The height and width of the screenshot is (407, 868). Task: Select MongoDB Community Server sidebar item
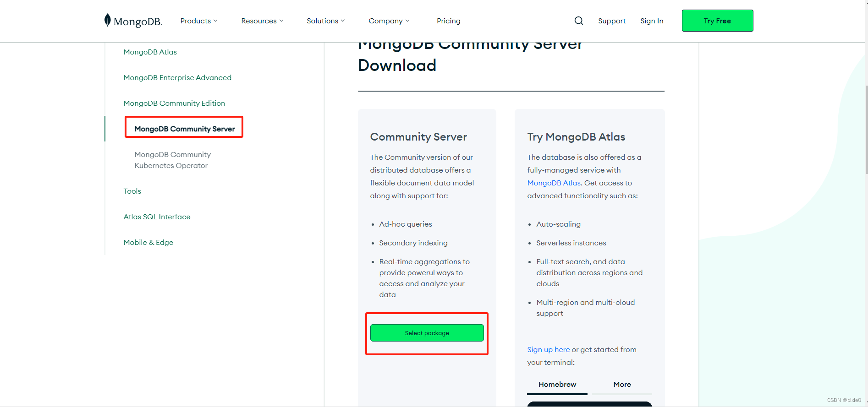(x=185, y=129)
